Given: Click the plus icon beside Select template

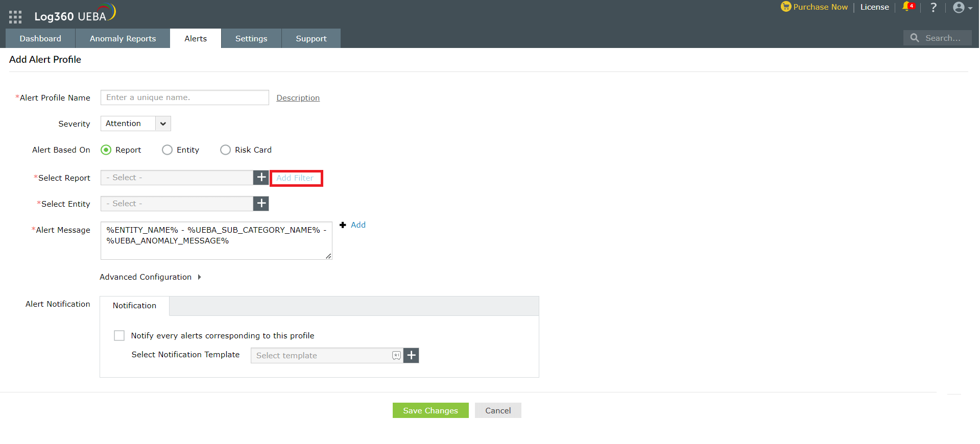Looking at the screenshot, I should click(x=412, y=355).
